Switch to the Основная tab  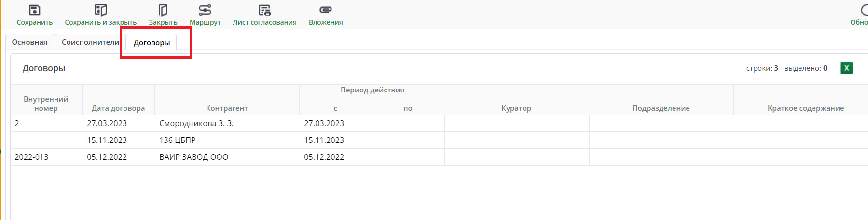[29, 42]
